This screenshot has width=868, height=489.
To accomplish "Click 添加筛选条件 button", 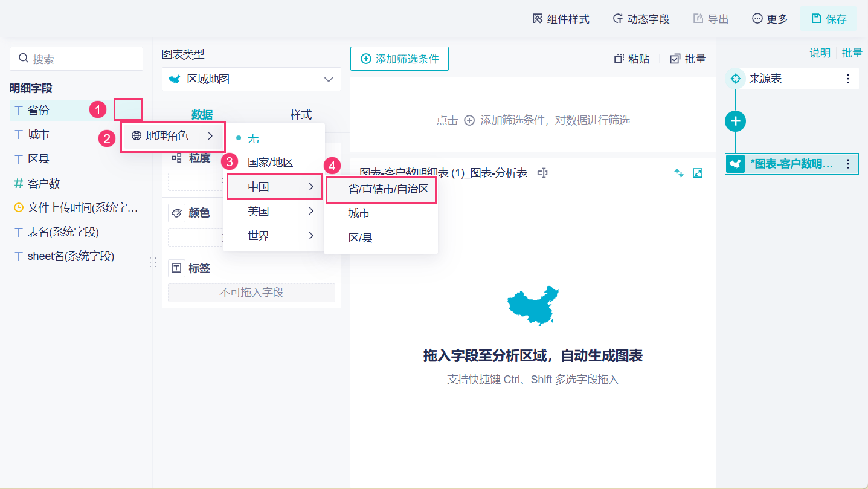I will pos(399,59).
